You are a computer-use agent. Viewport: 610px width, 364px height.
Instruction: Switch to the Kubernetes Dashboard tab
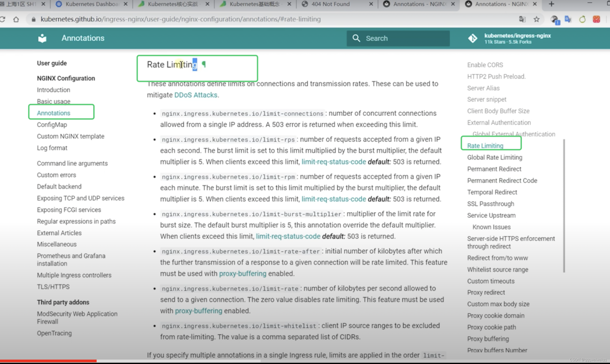[92, 4]
